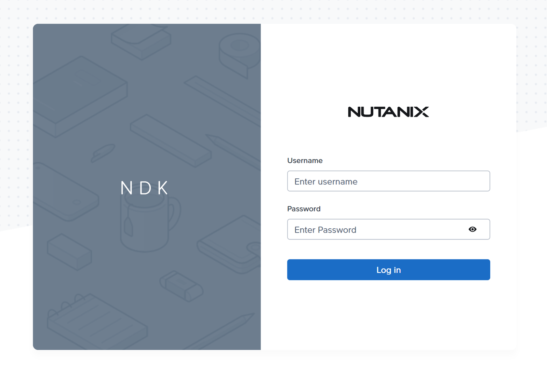
Task: Click the Enter username field
Action: click(x=388, y=181)
